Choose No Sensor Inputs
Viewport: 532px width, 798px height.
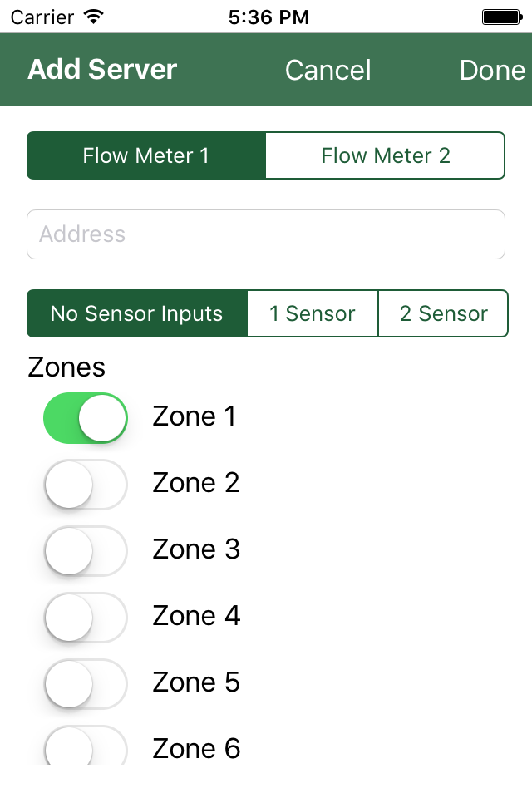tap(136, 313)
